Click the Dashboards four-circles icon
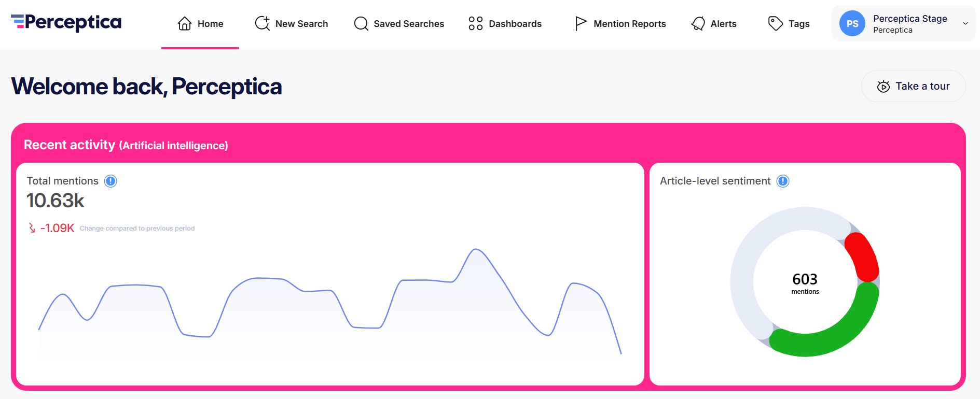 tap(475, 23)
